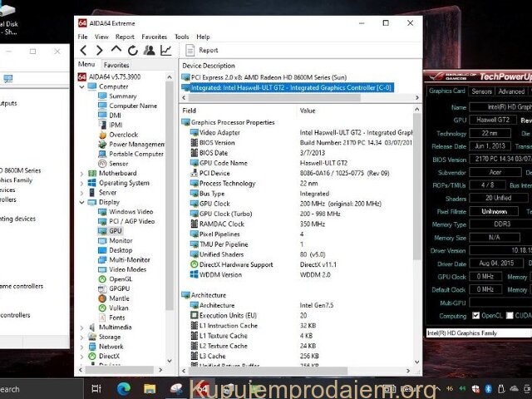
Task: Expand the Storage tree node
Action: pos(81,337)
